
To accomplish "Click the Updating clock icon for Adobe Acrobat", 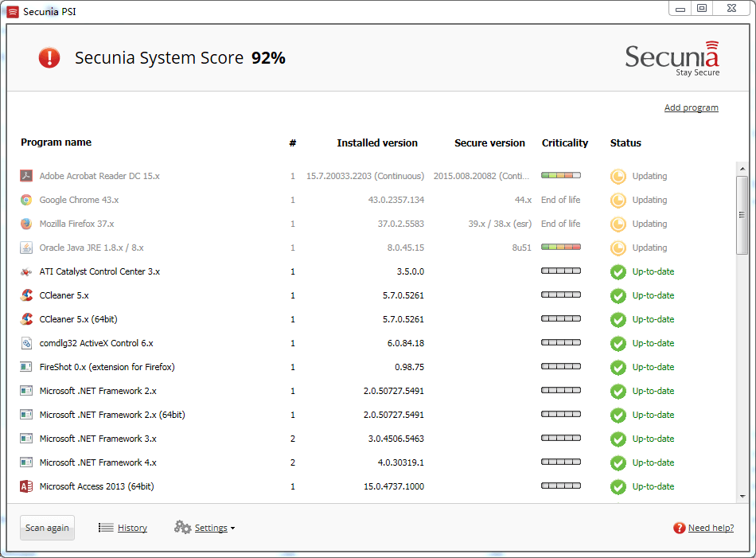I will point(618,177).
